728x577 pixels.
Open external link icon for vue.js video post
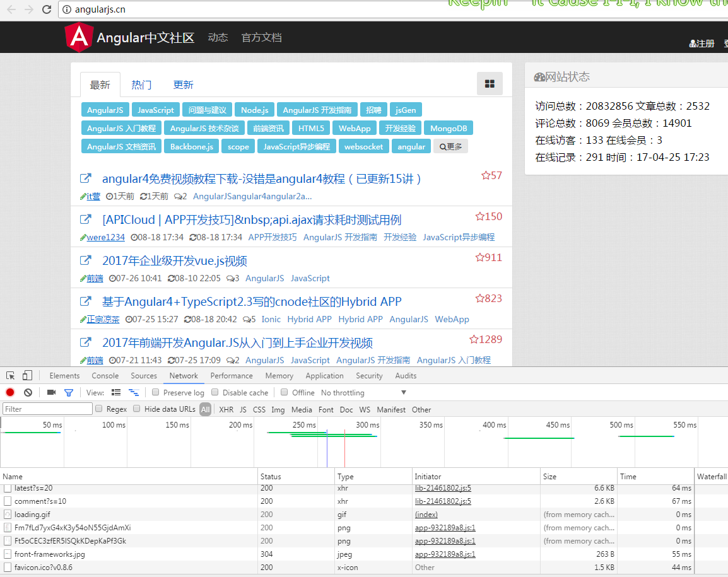pyautogui.click(x=85, y=260)
